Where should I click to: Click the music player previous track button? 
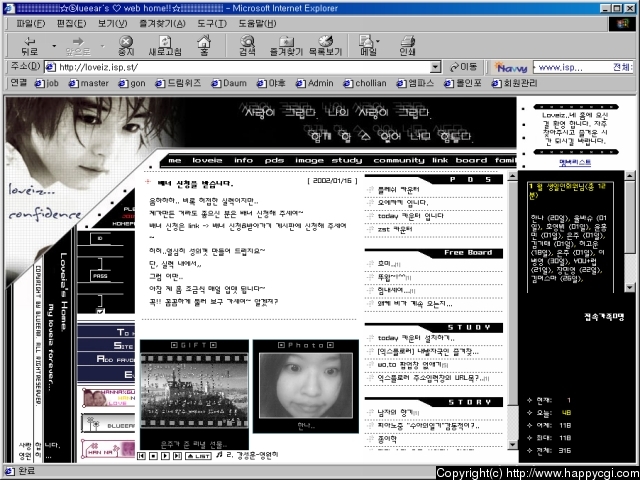click(x=141, y=456)
